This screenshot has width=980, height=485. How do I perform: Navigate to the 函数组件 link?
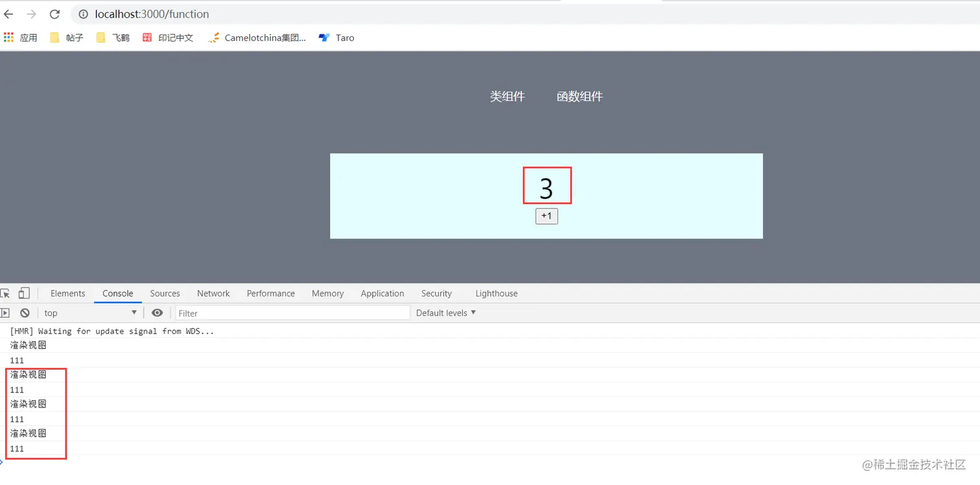click(579, 96)
